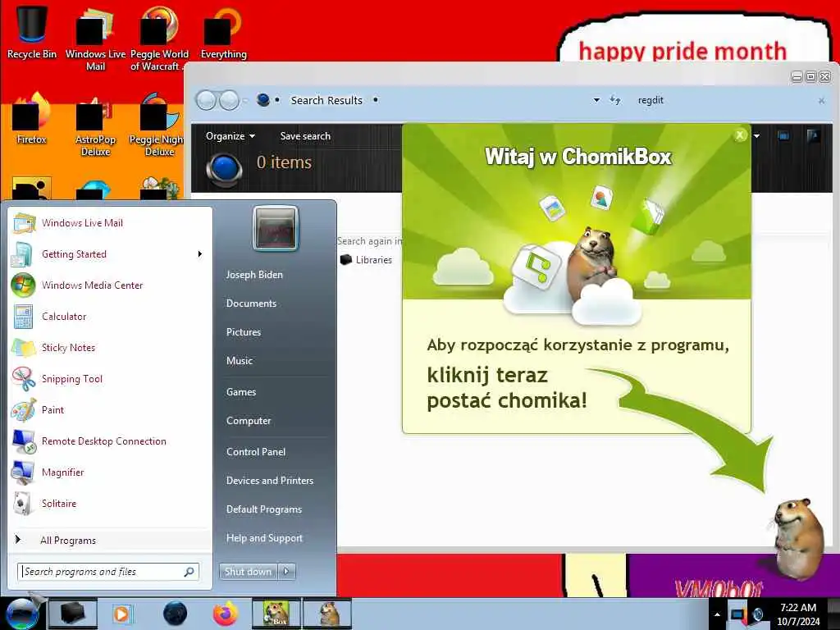Click the ChomikBox hamster mascot

click(800, 539)
